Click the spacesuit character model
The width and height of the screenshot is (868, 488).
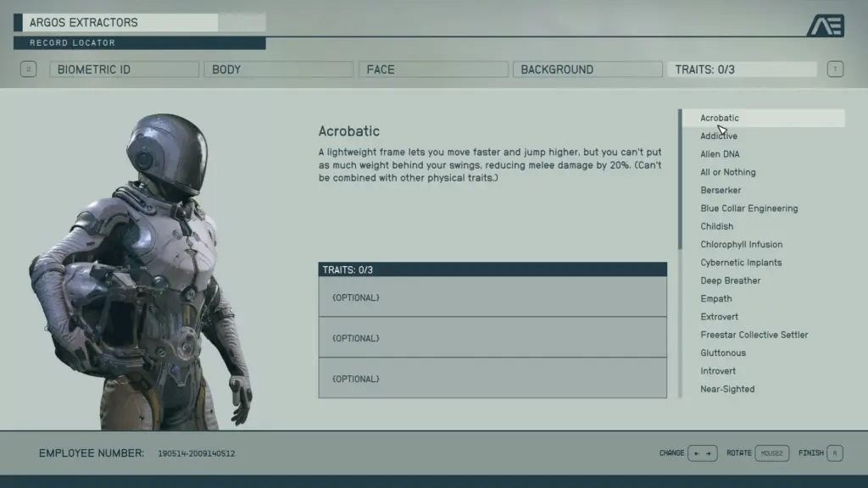click(142, 271)
